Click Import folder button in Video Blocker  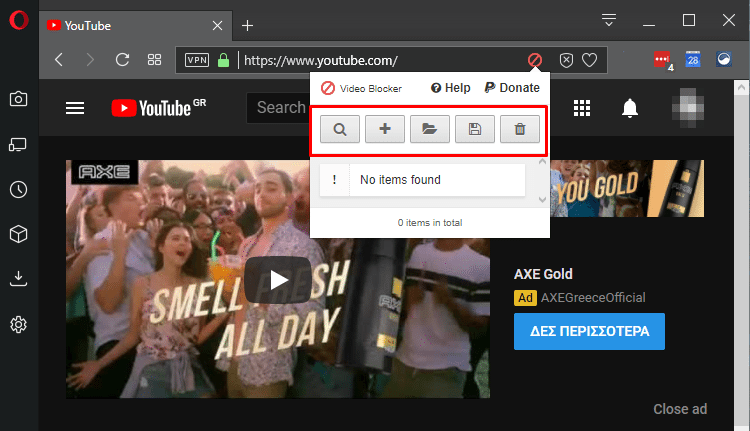430,129
